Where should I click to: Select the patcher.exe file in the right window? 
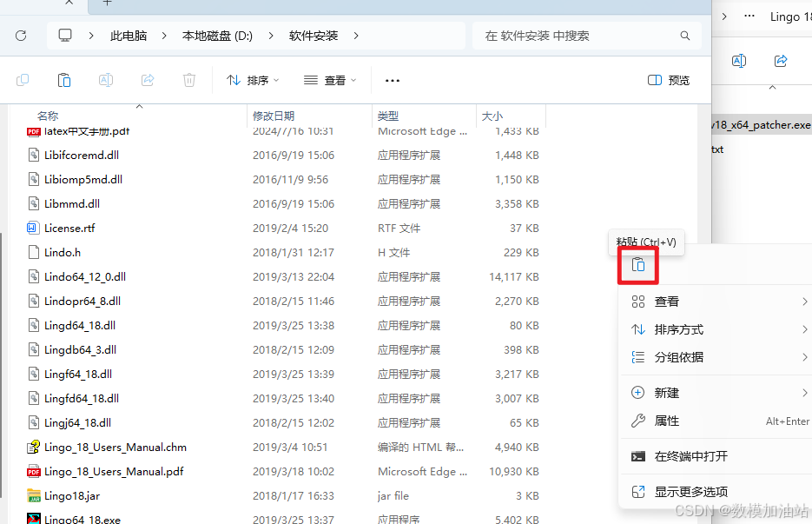coord(762,125)
